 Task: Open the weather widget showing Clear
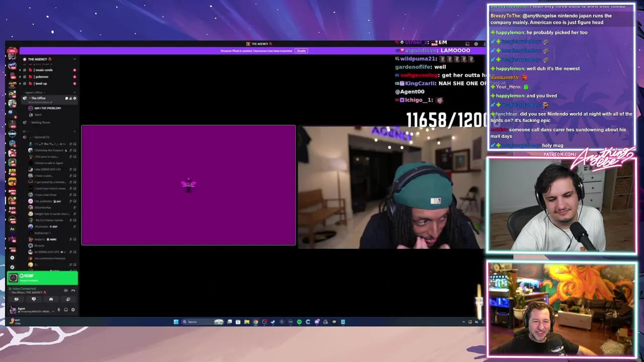pos(15,322)
